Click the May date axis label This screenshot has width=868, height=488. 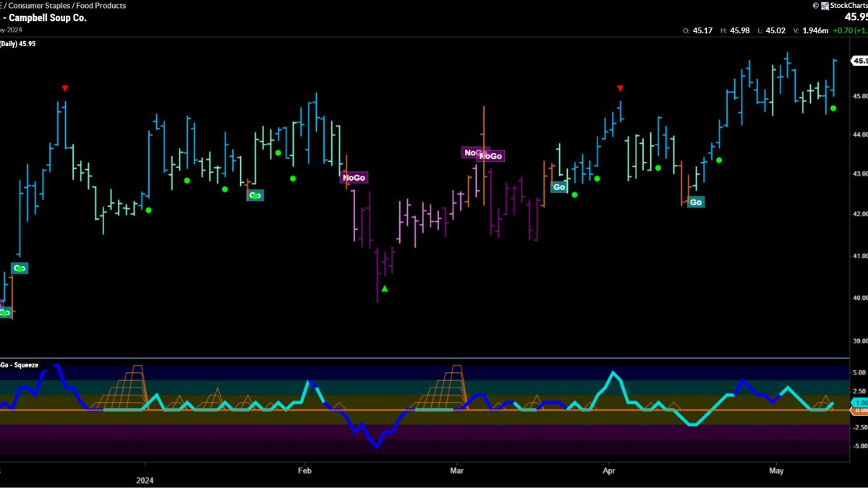776,470
